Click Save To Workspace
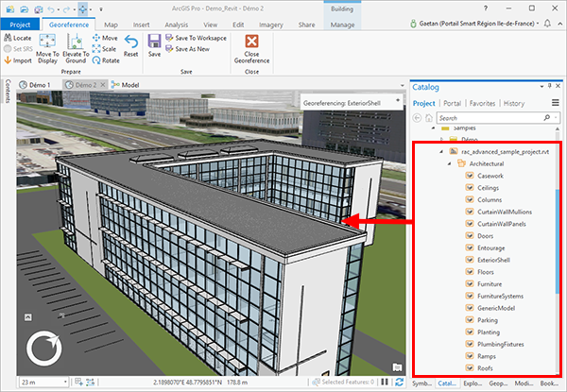This screenshot has height=392, width=567. coord(196,38)
